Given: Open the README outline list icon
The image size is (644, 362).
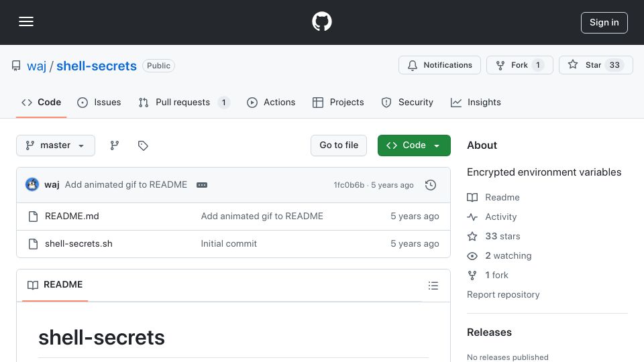Looking at the screenshot, I should (x=433, y=286).
